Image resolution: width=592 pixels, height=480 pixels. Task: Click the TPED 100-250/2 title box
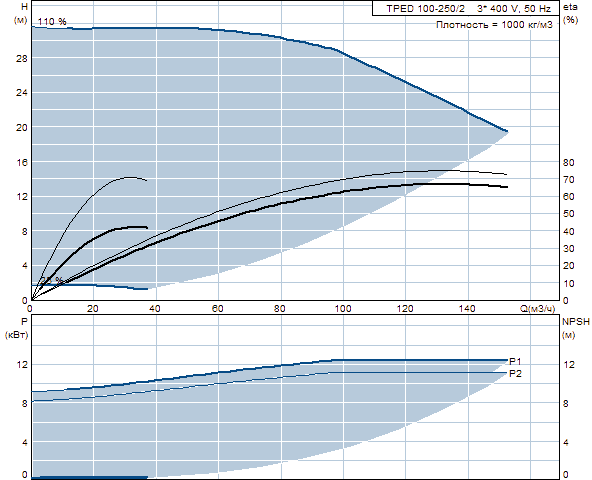click(x=465, y=8)
